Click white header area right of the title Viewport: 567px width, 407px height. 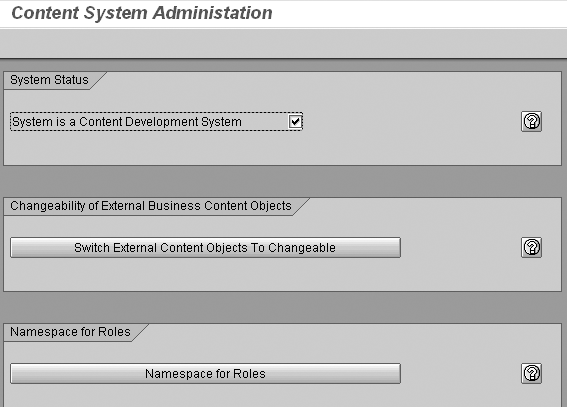coord(419,14)
